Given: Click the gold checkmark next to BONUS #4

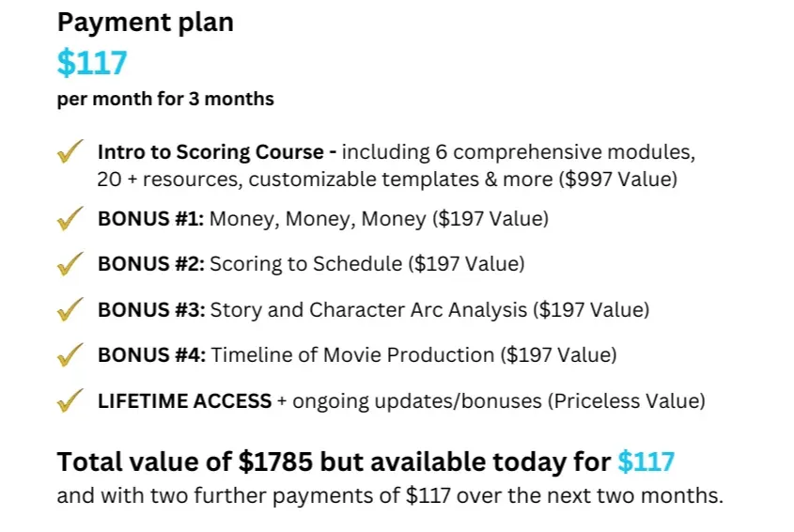Looking at the screenshot, I should tap(70, 354).
